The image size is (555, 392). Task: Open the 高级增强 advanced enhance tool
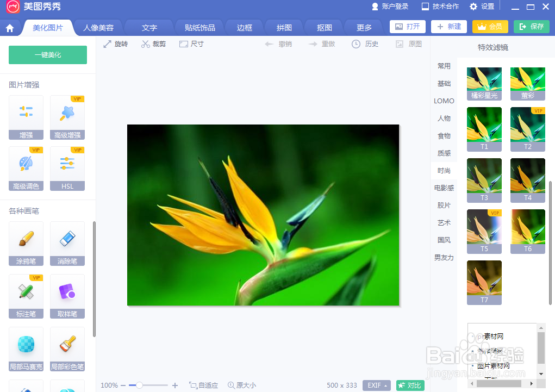pyautogui.click(x=67, y=117)
